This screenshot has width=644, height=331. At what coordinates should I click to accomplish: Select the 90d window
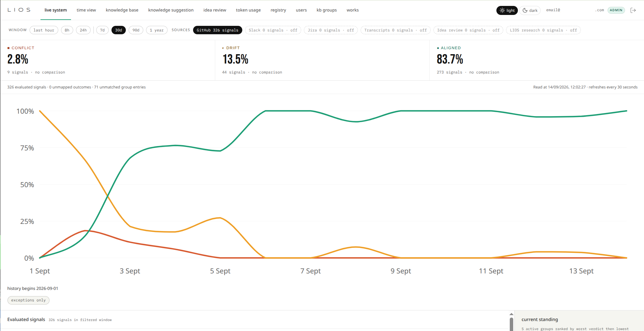[136, 30]
